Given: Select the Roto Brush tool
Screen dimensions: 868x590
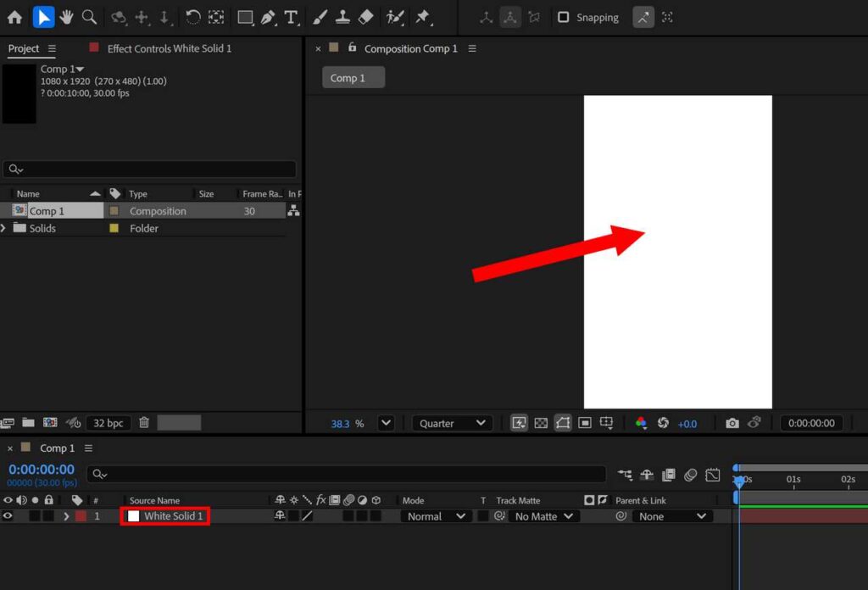Looking at the screenshot, I should tap(395, 17).
